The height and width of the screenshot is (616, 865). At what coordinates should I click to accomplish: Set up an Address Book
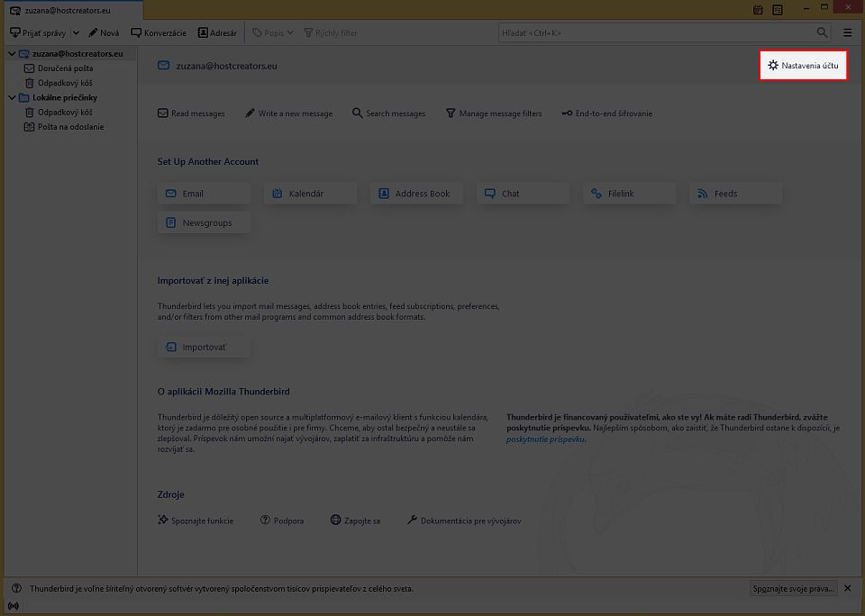pos(417,194)
